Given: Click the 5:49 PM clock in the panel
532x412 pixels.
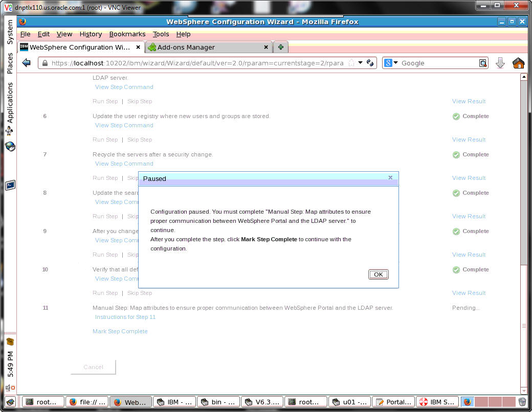Looking at the screenshot, I should pyautogui.click(x=10, y=364).
